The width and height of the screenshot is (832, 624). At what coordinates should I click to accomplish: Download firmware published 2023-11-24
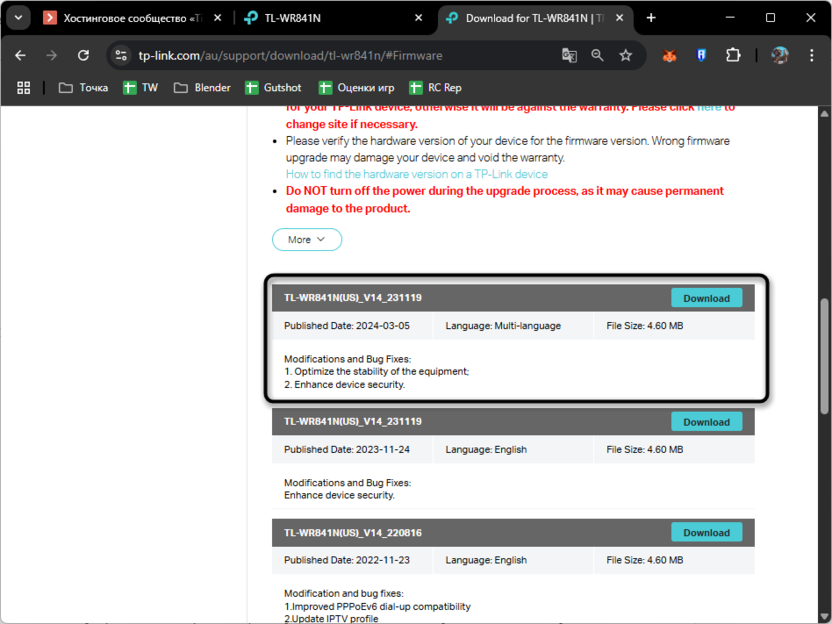[x=706, y=422]
